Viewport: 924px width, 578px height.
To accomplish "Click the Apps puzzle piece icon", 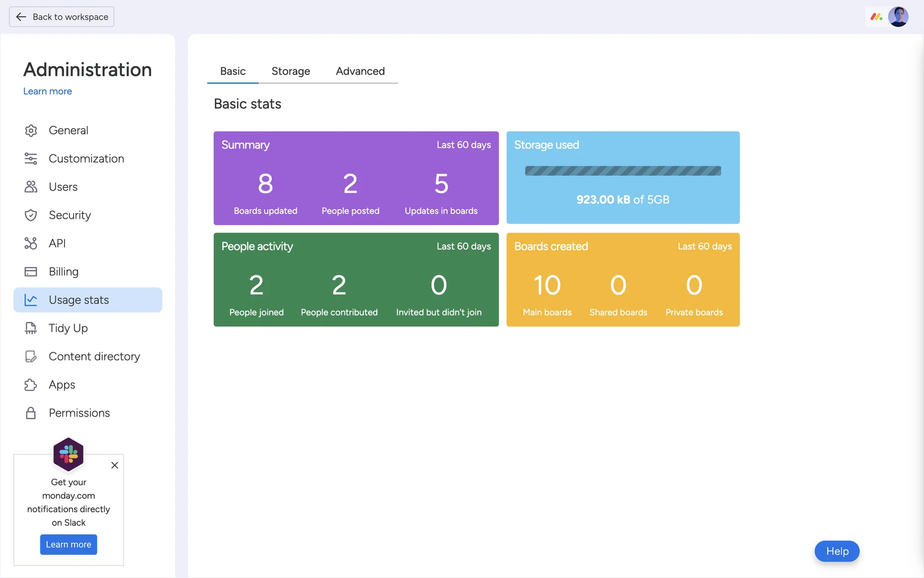I will [x=31, y=385].
